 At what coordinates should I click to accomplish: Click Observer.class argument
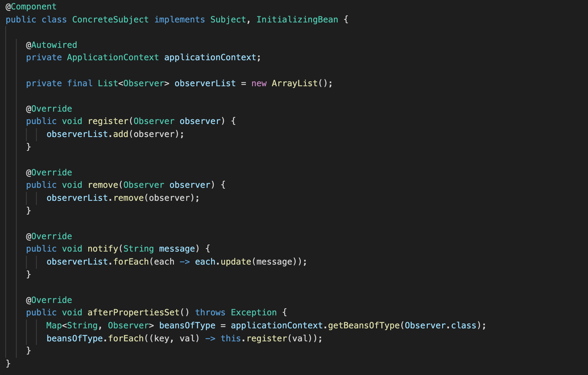tap(440, 326)
